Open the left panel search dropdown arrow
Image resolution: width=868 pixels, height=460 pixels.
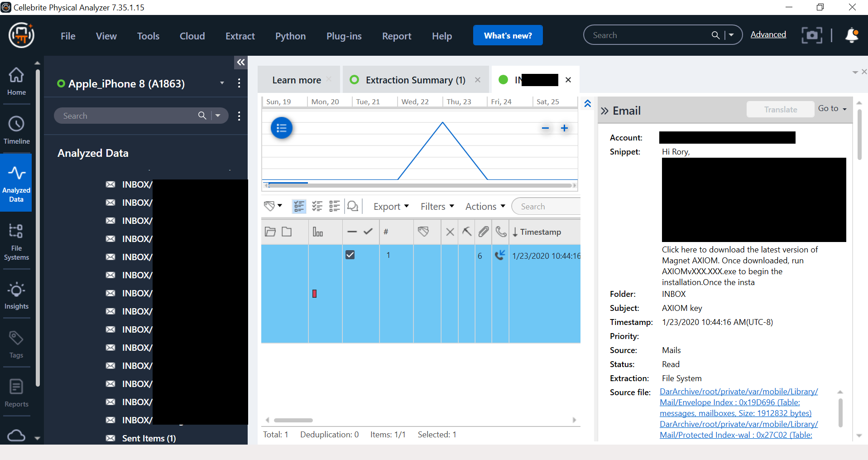218,116
